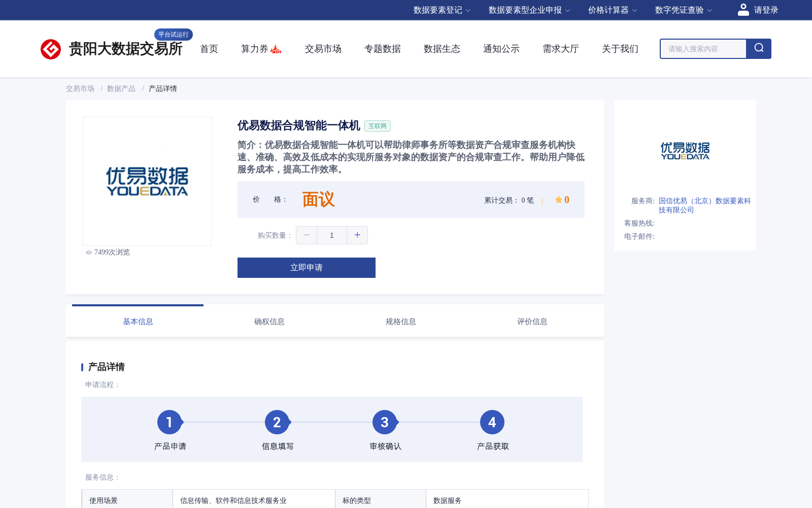Click step 2 circle 信息填写
The width and height of the screenshot is (812, 508).
click(x=277, y=422)
